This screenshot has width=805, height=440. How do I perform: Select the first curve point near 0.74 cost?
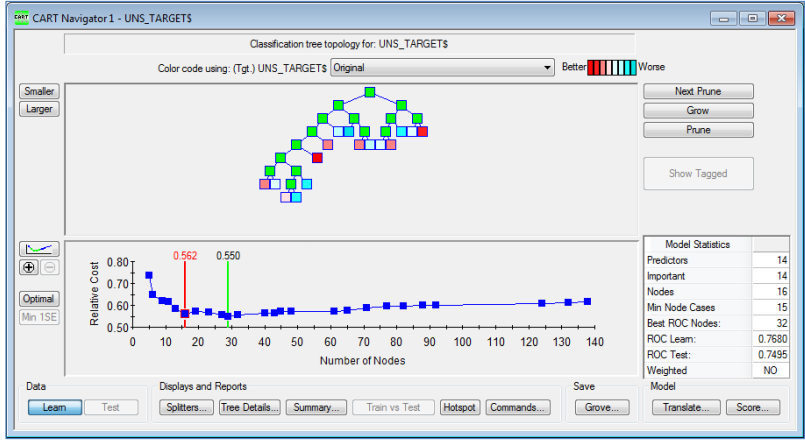tap(149, 275)
